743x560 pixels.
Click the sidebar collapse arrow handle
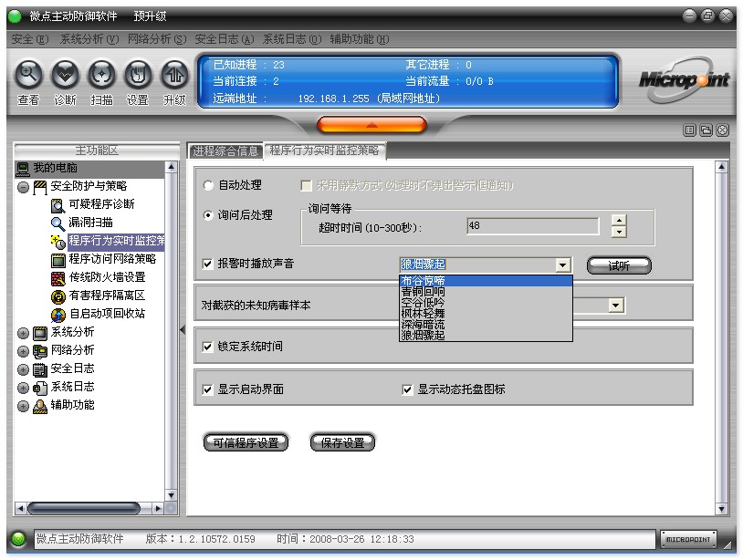183,330
